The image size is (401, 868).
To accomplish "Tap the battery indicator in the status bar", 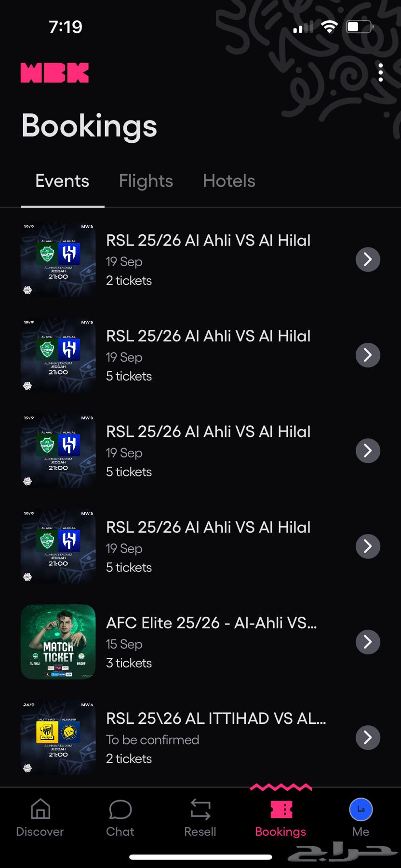I will (360, 27).
